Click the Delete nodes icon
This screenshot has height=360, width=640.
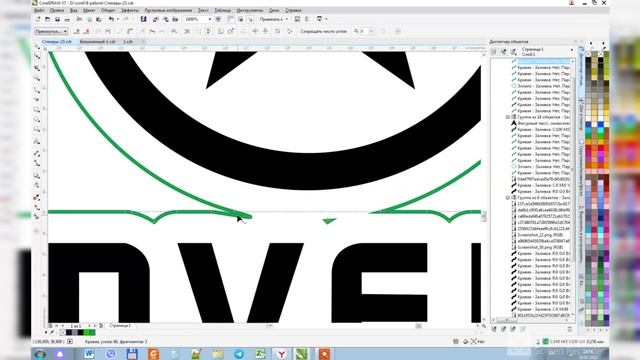point(87,31)
